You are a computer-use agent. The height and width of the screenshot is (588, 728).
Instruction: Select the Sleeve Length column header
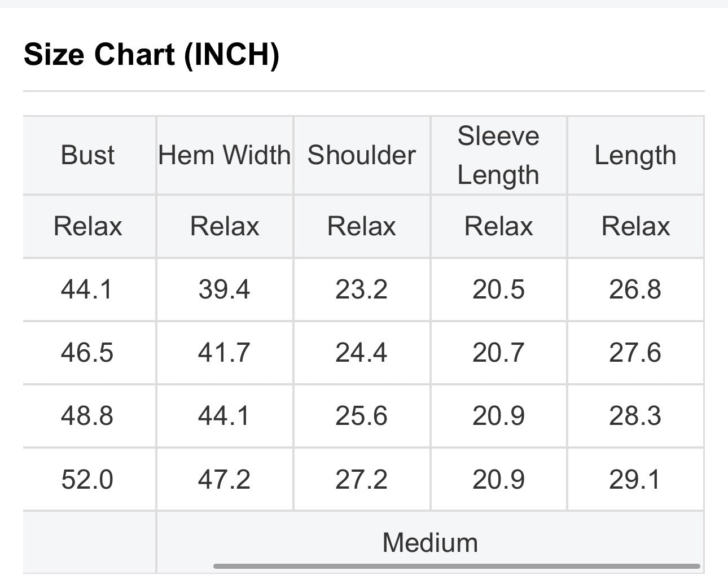(x=498, y=155)
